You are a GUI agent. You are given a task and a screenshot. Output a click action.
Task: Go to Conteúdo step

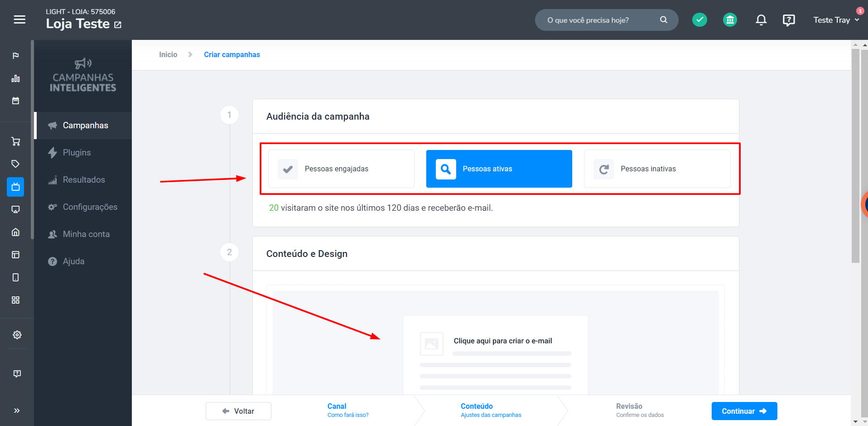click(491, 410)
